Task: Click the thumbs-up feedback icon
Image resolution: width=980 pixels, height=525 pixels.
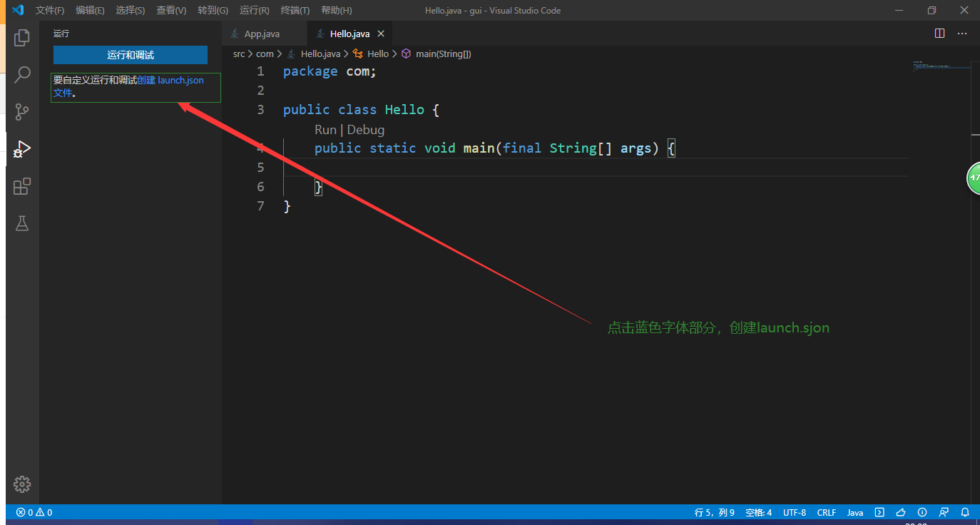Action: (901, 512)
